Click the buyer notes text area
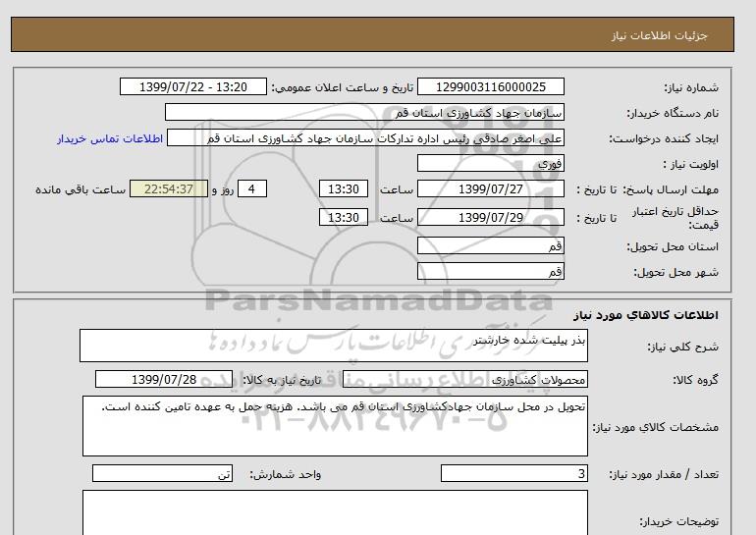 335,512
